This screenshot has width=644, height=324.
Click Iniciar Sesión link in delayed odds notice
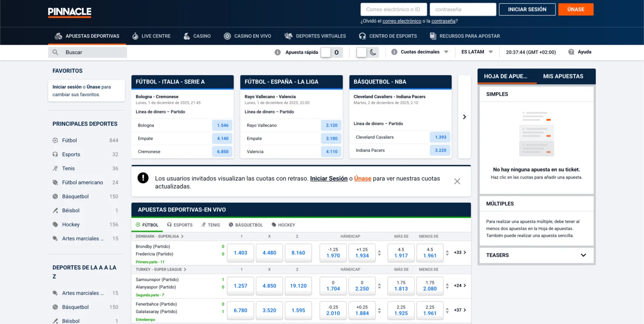(329, 179)
